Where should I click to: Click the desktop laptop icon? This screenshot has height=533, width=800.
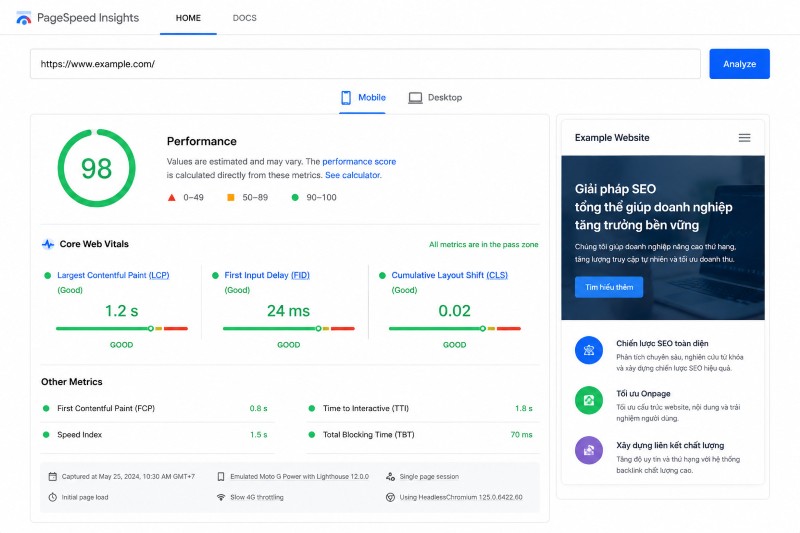pos(415,97)
